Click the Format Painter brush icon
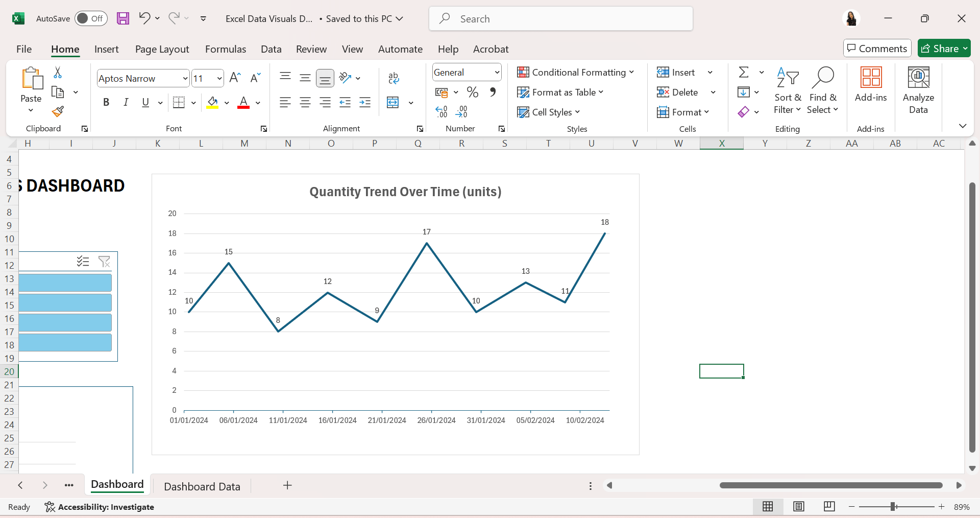The image size is (980, 518). (x=58, y=111)
